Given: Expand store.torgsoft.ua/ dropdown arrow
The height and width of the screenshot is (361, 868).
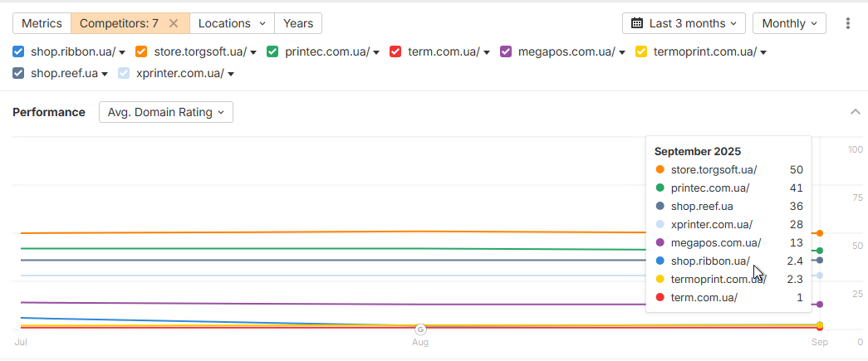Looking at the screenshot, I should (253, 52).
